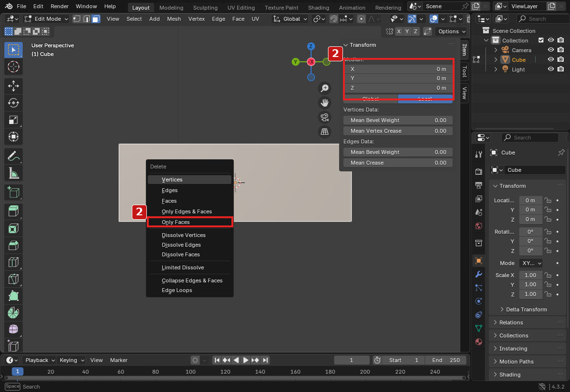Select the Annotate tool
Image resolution: width=570 pixels, height=392 pixels.
[x=14, y=156]
